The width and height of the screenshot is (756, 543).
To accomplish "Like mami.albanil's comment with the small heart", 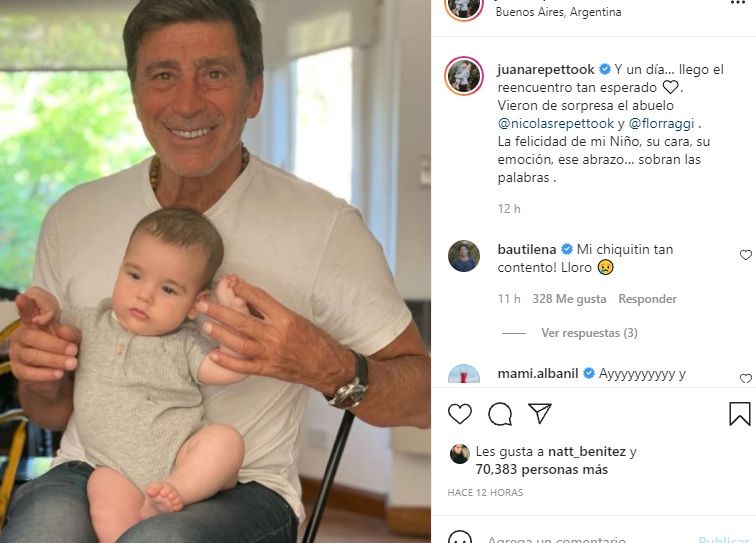I will tap(745, 379).
